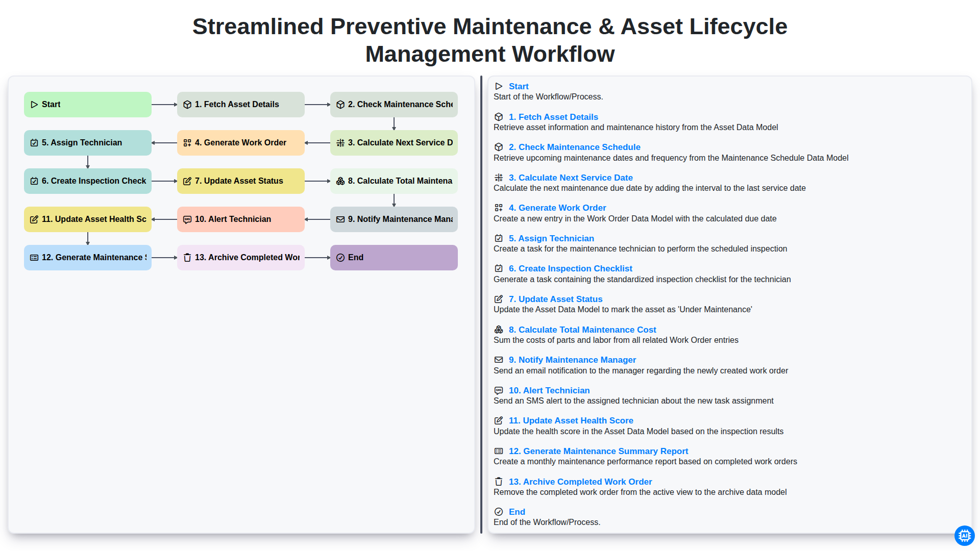Click the 'Create a monthly maintenance performance report' description
Viewport: 980px width, 551px height.
click(645, 462)
